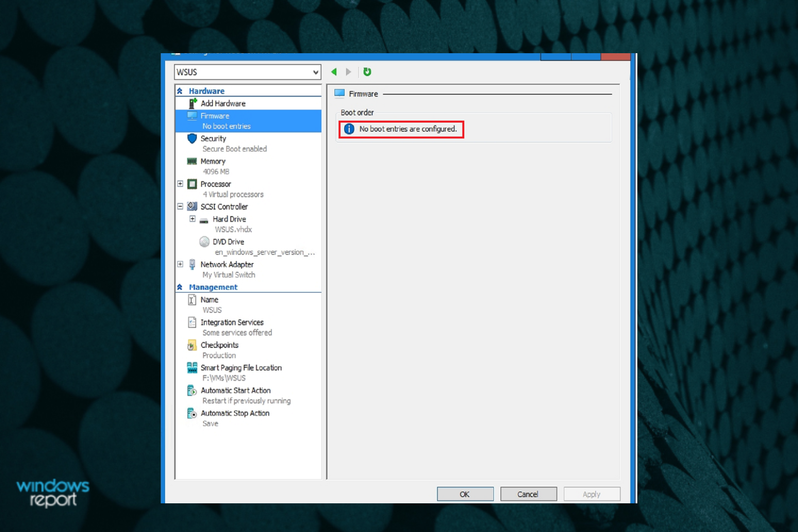The height and width of the screenshot is (532, 798).
Task: Collapse the Management section chevron
Action: 180,287
